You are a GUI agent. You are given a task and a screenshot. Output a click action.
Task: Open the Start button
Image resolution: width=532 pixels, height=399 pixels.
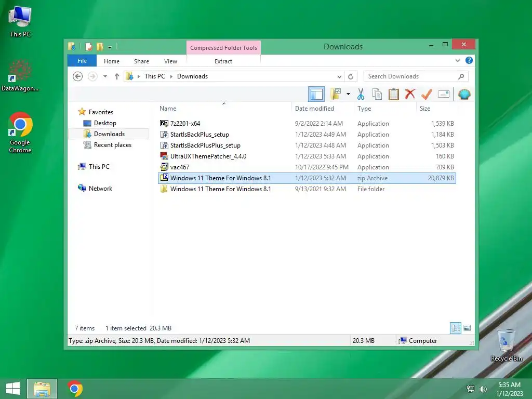(x=13, y=389)
